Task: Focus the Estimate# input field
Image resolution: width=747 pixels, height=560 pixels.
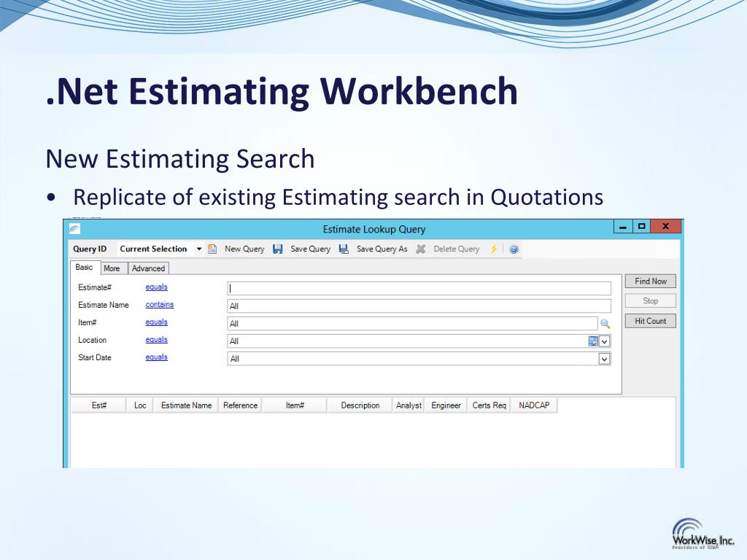Action: click(419, 288)
